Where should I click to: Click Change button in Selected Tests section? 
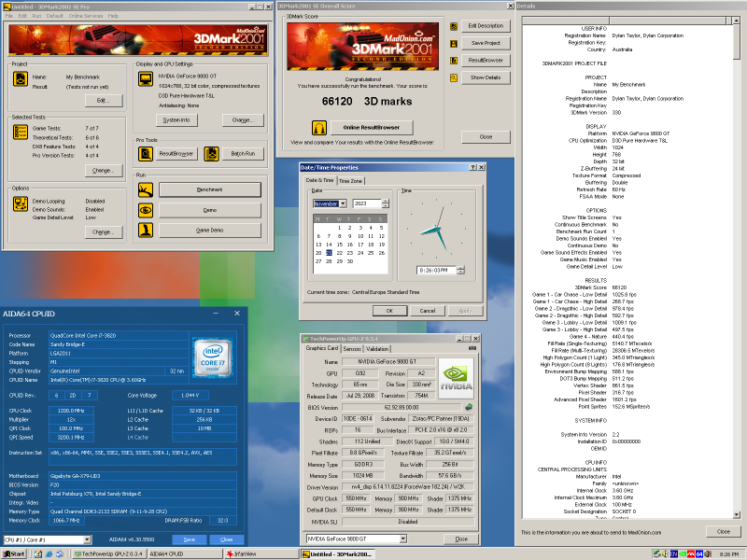click(x=104, y=170)
